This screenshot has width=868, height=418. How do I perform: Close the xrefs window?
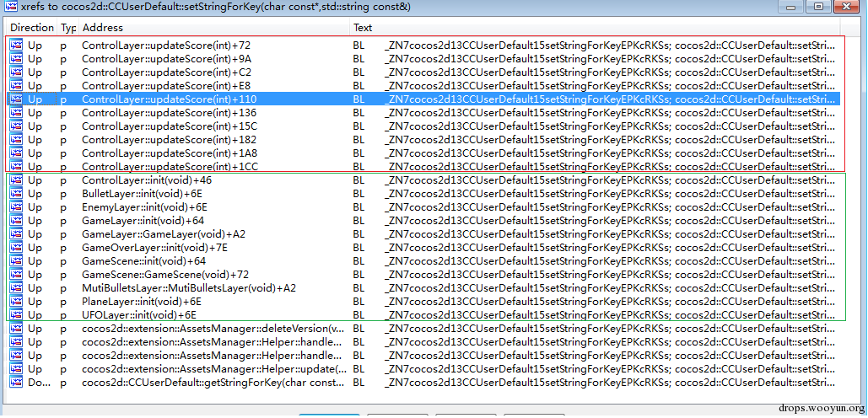coord(848,8)
